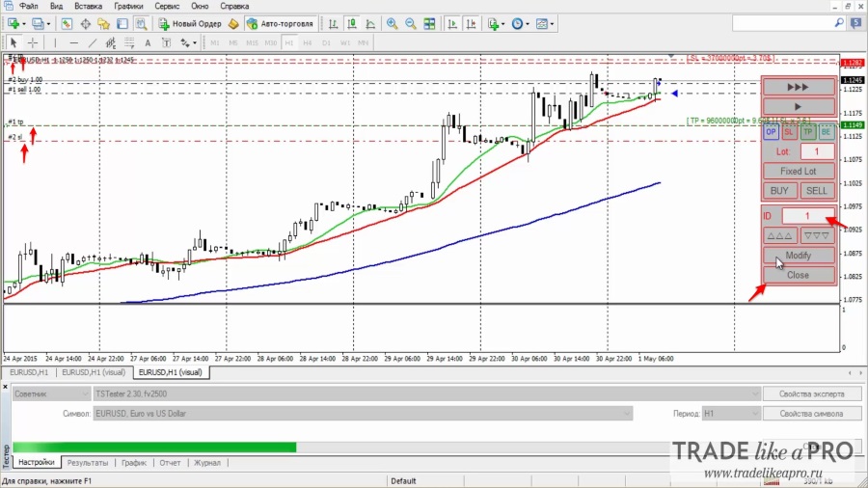The width and height of the screenshot is (868, 488).
Task: Open MetaEditor yellow book icon
Action: click(233, 24)
